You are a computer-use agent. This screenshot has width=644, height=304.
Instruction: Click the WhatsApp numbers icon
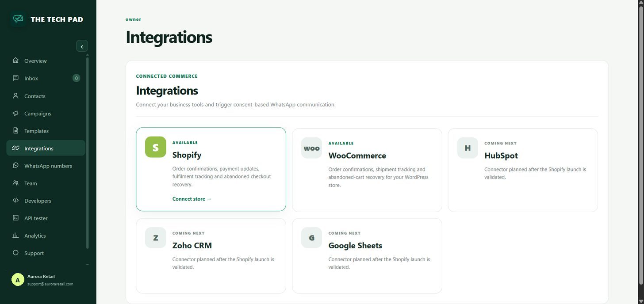coord(16,166)
